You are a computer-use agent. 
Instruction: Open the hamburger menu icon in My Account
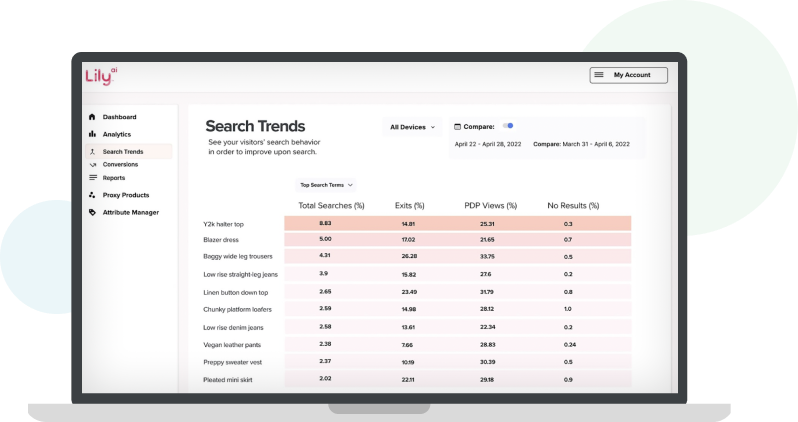(x=599, y=75)
